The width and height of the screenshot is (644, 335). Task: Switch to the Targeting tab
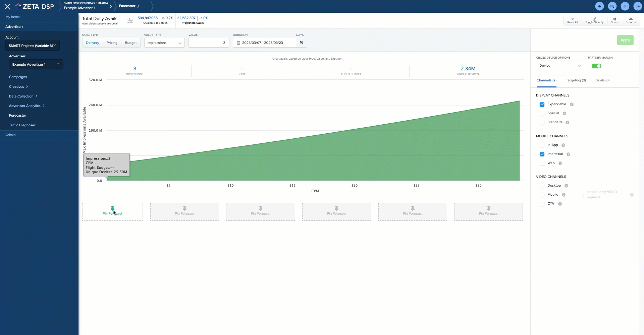click(576, 80)
